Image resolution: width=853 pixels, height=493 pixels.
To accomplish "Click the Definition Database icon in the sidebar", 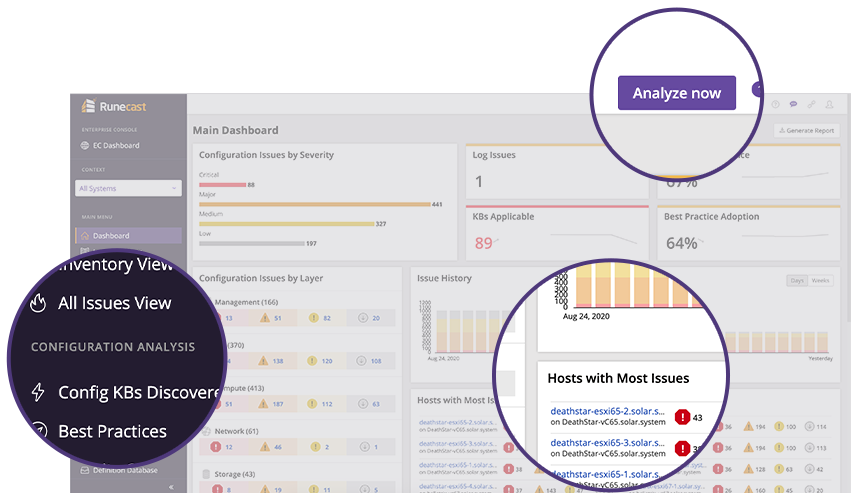I will [x=85, y=470].
